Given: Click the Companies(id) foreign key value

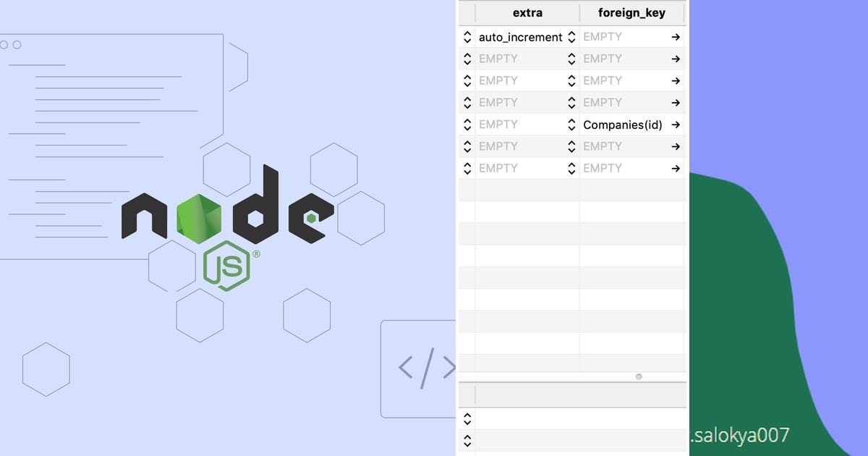Looking at the screenshot, I should coord(622,124).
